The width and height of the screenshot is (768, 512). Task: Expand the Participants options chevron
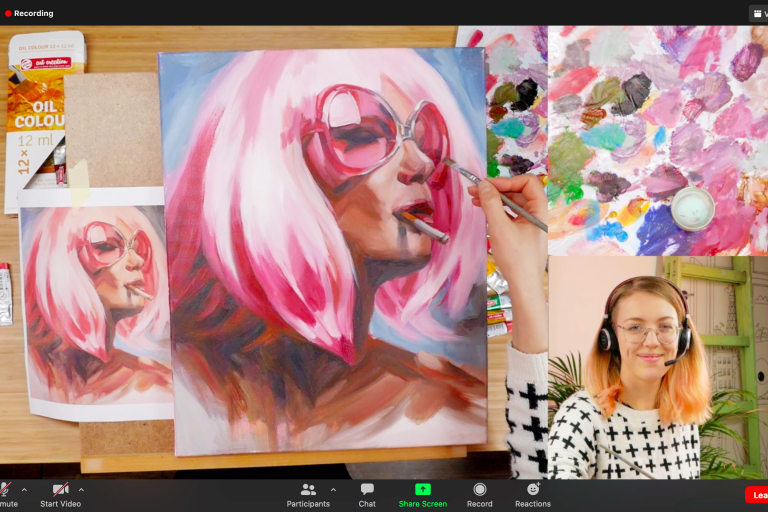pos(334,489)
